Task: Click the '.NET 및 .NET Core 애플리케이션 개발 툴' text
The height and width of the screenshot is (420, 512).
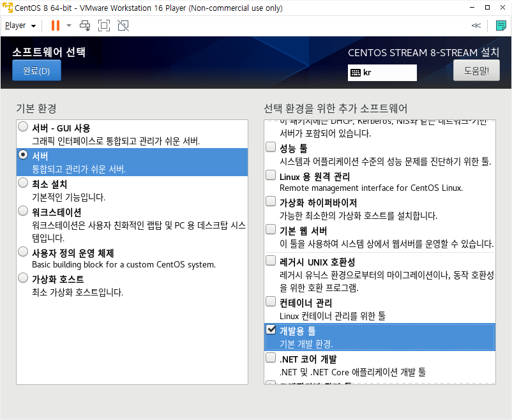Action: pos(352,372)
